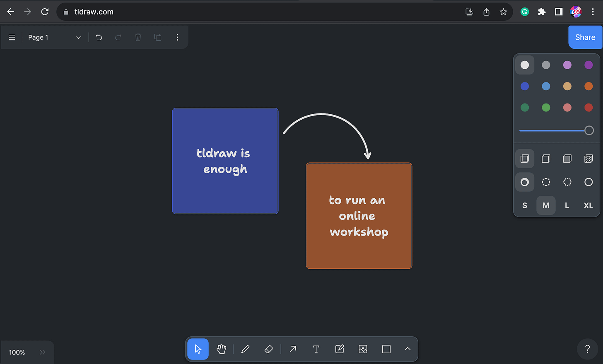
Task: Pick the red color swatch
Action: pyautogui.click(x=589, y=108)
